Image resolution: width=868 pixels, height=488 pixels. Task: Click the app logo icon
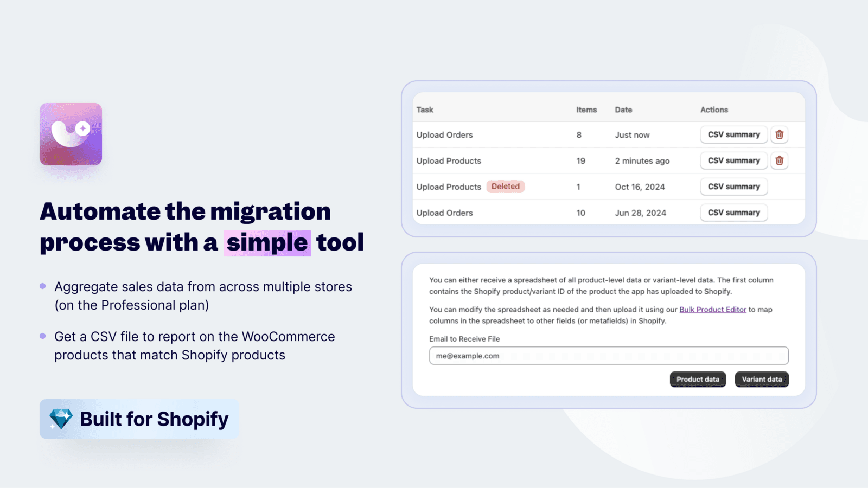tap(71, 134)
